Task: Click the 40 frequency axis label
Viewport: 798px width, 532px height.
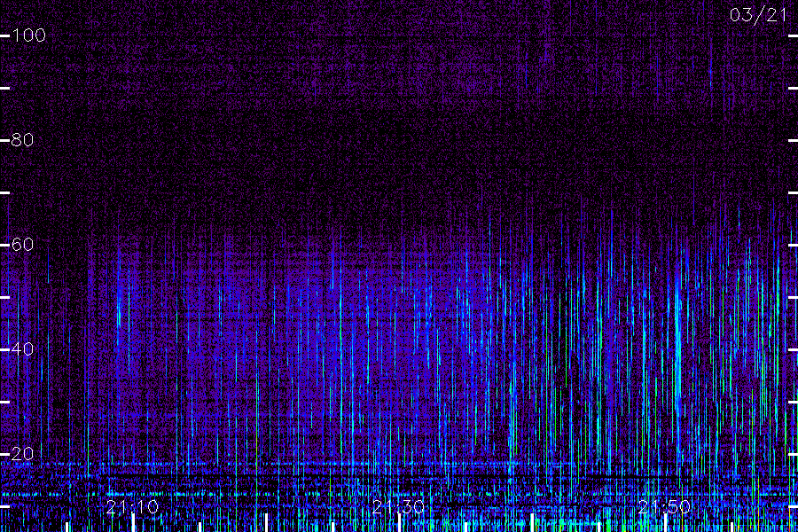Action: coord(22,349)
